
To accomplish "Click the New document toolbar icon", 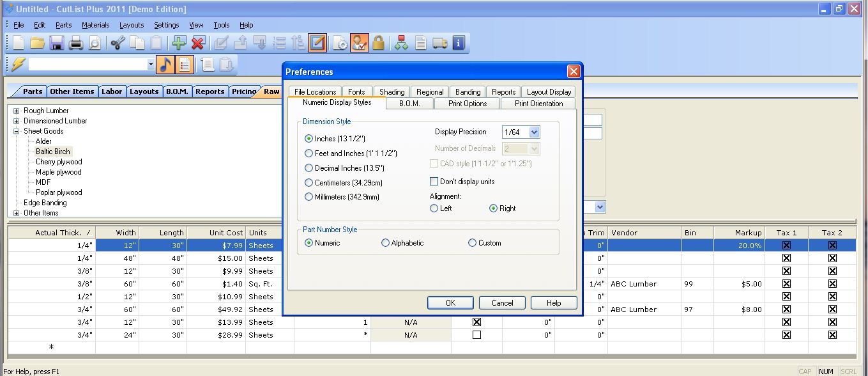I will point(19,43).
